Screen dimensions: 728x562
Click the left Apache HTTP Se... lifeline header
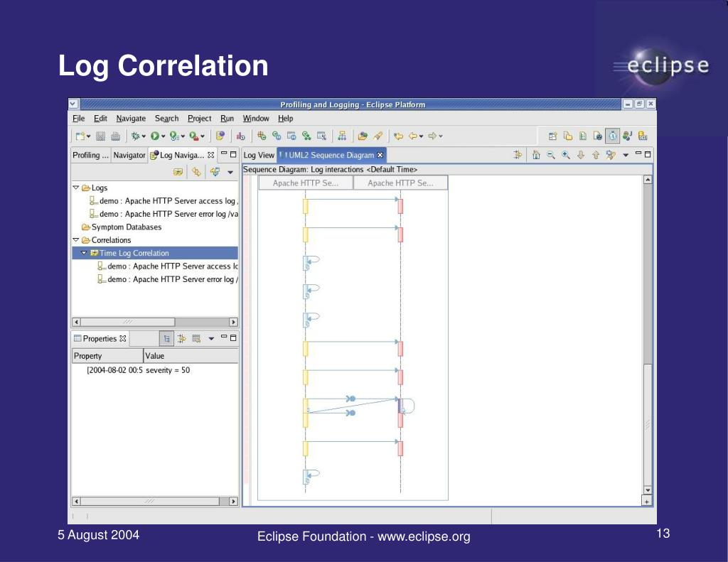(306, 183)
